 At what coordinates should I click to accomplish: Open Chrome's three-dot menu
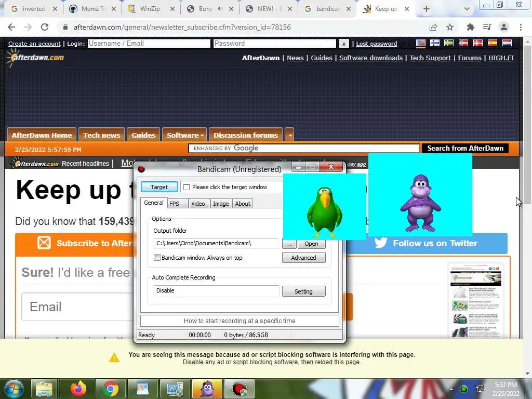click(521, 27)
